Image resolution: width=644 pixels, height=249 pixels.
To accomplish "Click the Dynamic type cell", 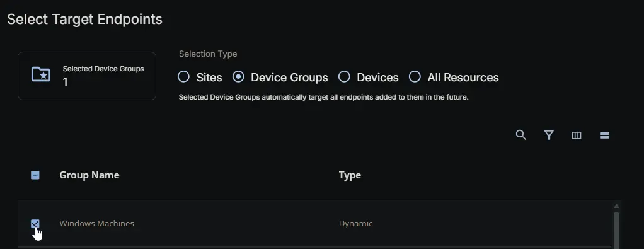I will (x=355, y=224).
